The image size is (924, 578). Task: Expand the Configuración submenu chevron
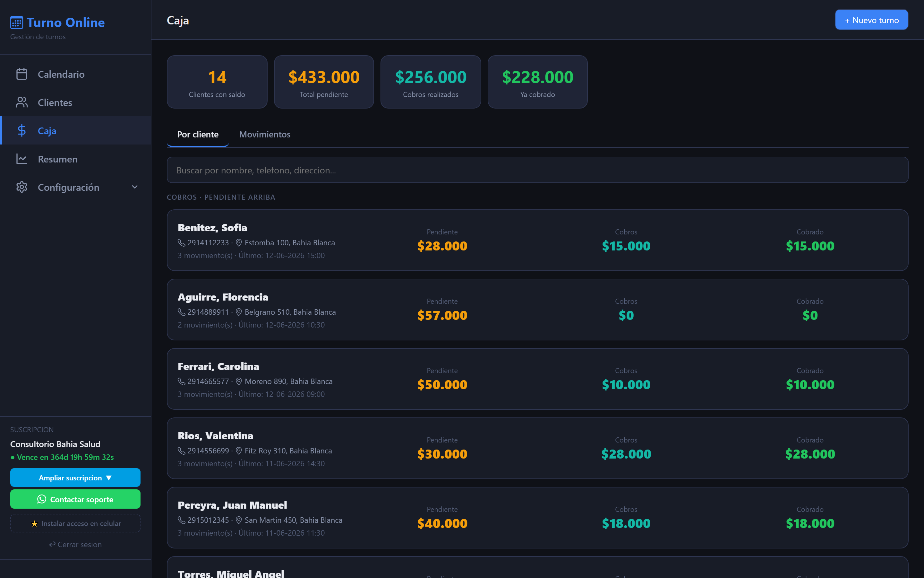click(x=135, y=187)
